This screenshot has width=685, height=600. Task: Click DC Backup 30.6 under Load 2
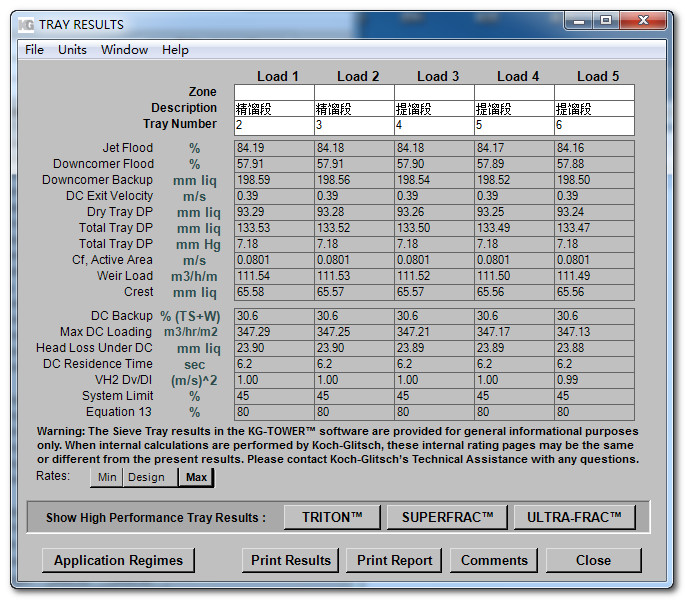(354, 316)
